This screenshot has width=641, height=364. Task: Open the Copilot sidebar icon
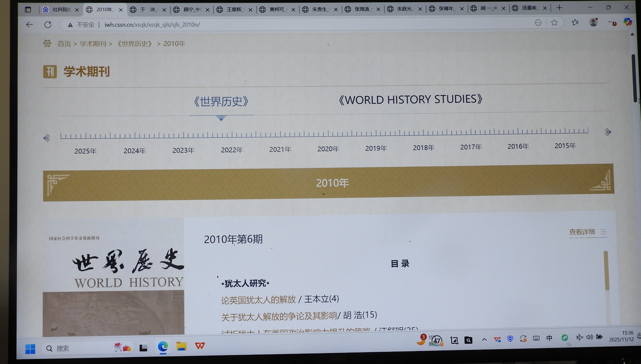(627, 22)
